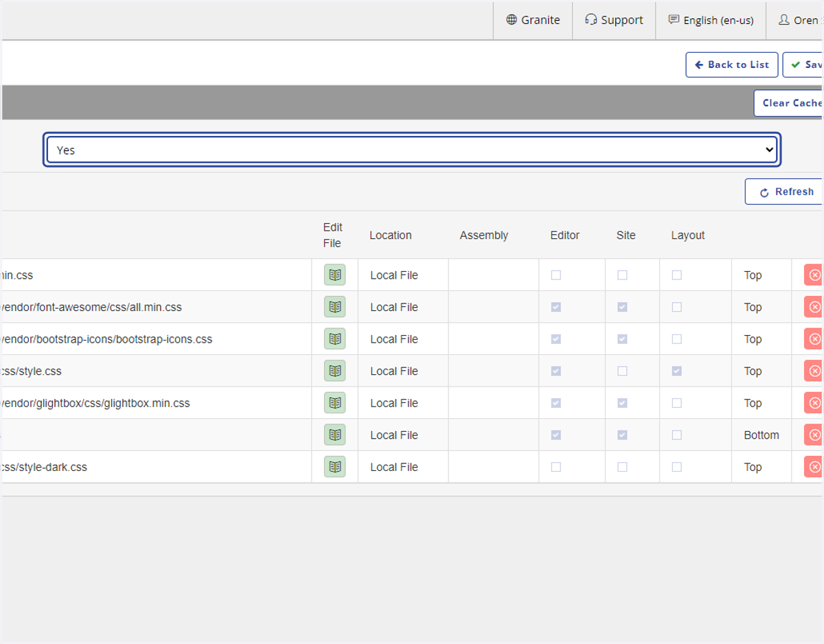Toggle Site checkbox for min.css row

(622, 275)
